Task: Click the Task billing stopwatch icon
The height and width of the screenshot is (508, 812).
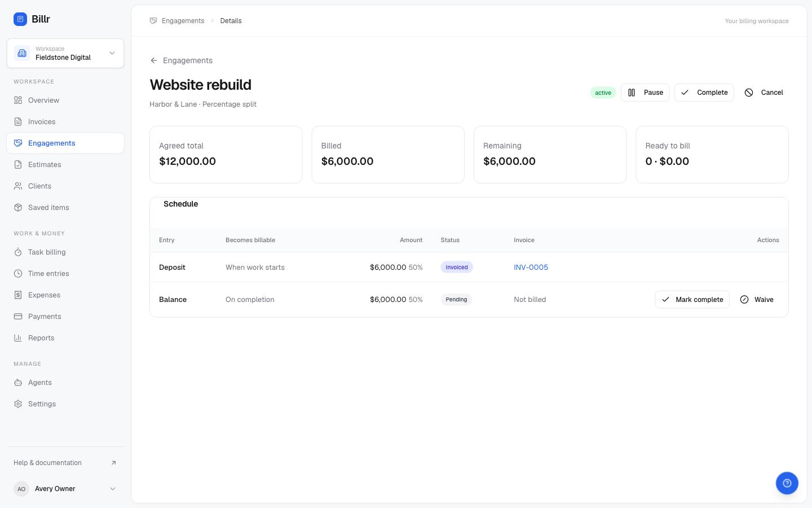Action: (18, 252)
